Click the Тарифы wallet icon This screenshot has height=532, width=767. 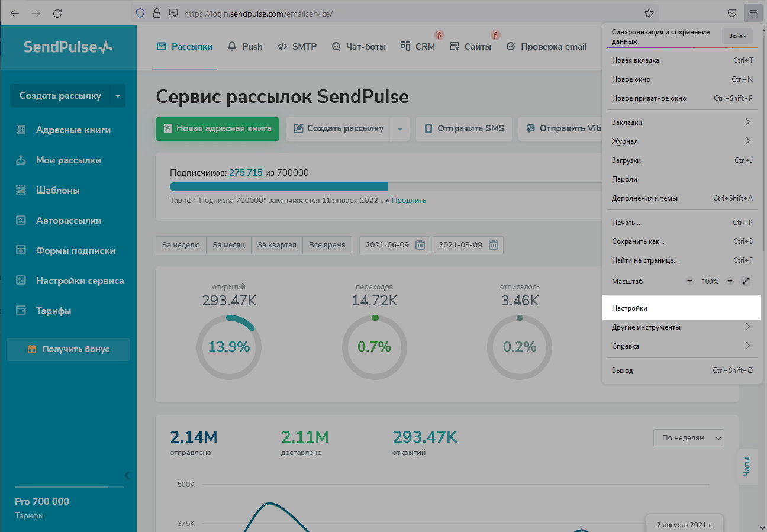21,311
